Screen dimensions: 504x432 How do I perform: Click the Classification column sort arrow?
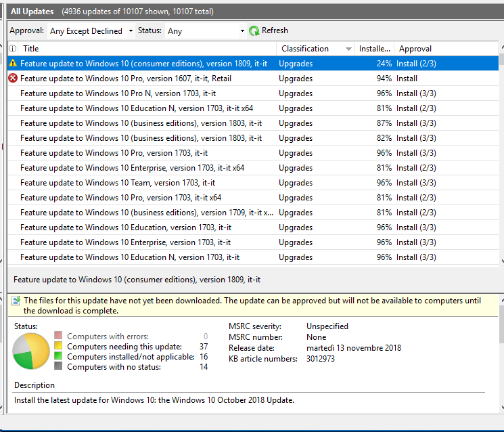[348, 49]
